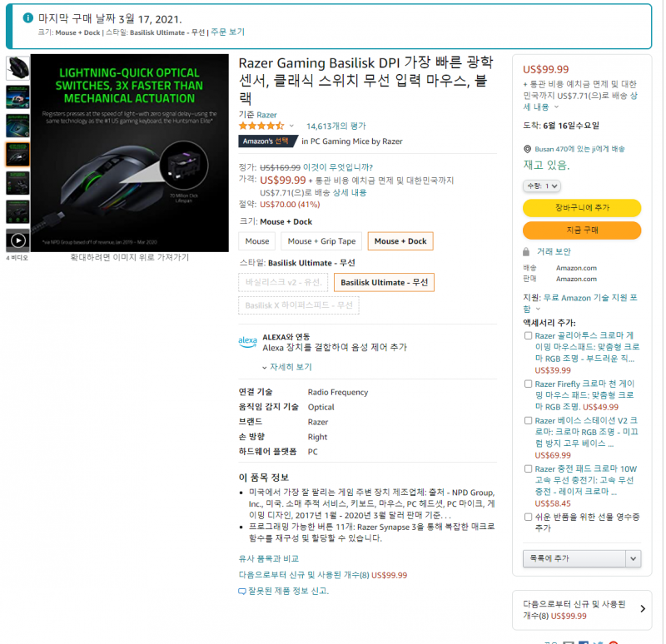The width and height of the screenshot is (666, 644).
Task: Open Razer 골리아투스 크로마 accessory link
Action: click(x=587, y=347)
